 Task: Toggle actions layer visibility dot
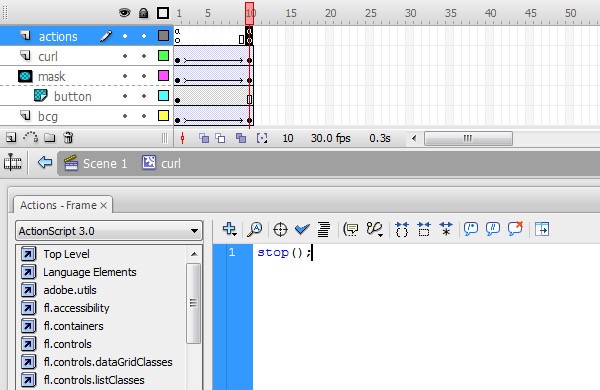click(125, 36)
